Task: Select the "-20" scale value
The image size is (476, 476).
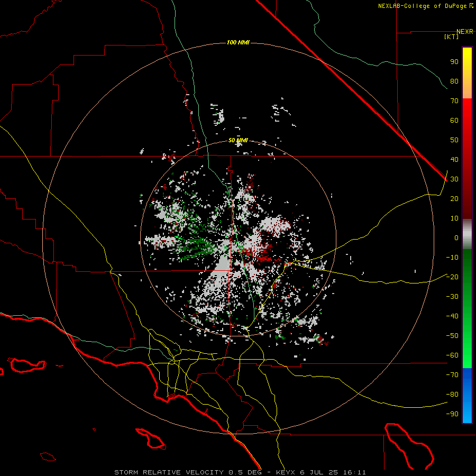Action: tap(452, 277)
